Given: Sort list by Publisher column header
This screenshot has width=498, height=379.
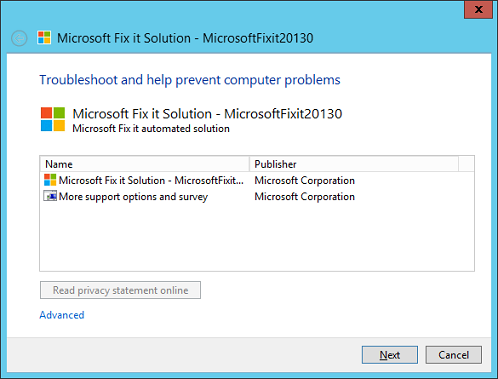Looking at the screenshot, I should point(354,164).
